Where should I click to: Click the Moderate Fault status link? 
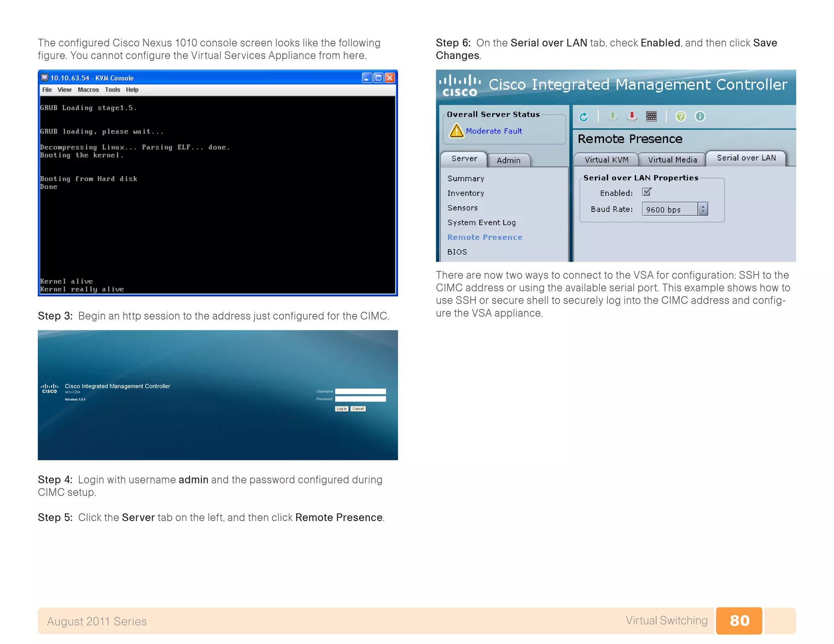pyautogui.click(x=494, y=131)
